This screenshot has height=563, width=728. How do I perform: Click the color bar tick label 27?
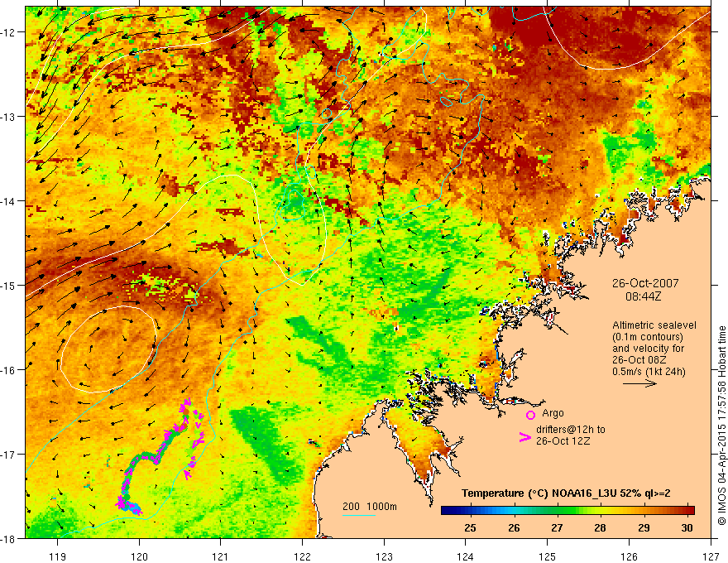tap(557, 527)
